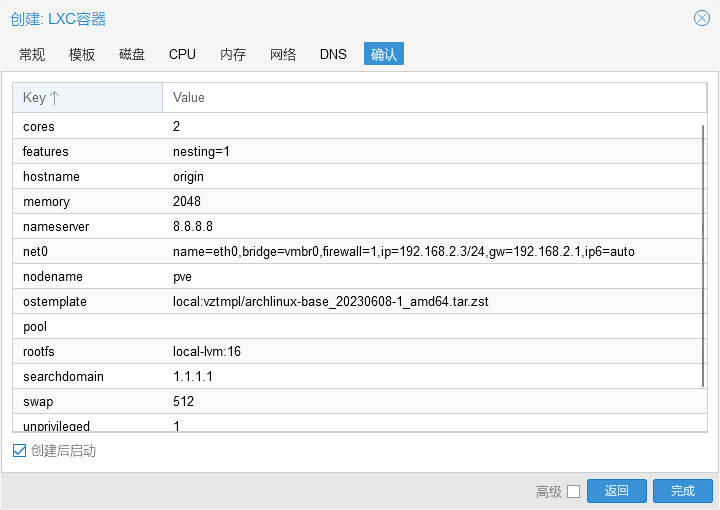Image resolution: width=720 pixels, height=510 pixels.
Task: Click the 返回 back button
Action: pos(616,491)
